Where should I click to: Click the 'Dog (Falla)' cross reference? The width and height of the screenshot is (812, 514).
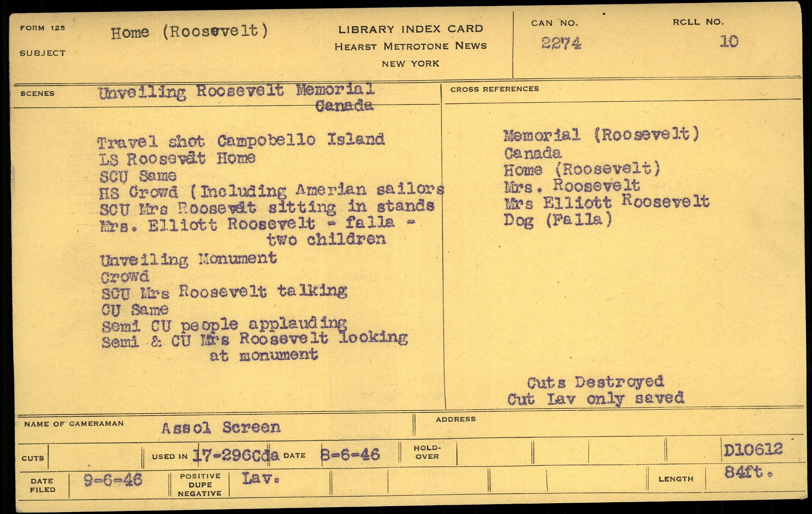coord(558,220)
